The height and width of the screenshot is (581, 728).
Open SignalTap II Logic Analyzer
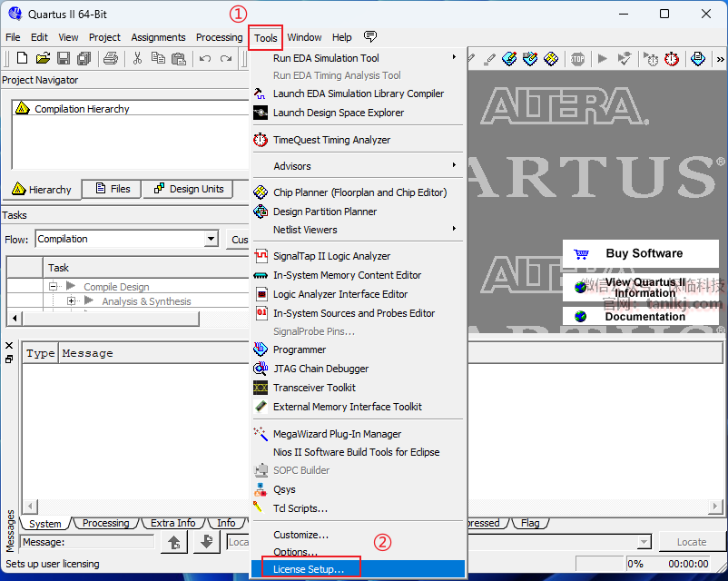coord(331,256)
